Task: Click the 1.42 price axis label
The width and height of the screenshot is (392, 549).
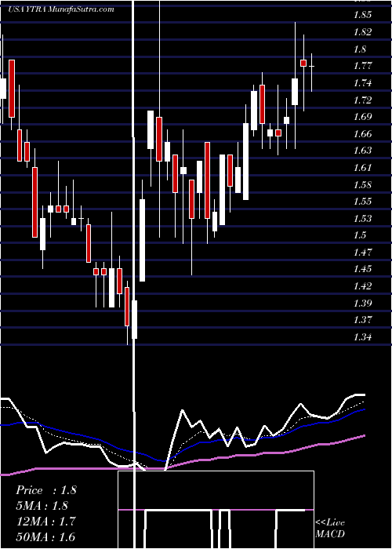Action: [x=362, y=286]
